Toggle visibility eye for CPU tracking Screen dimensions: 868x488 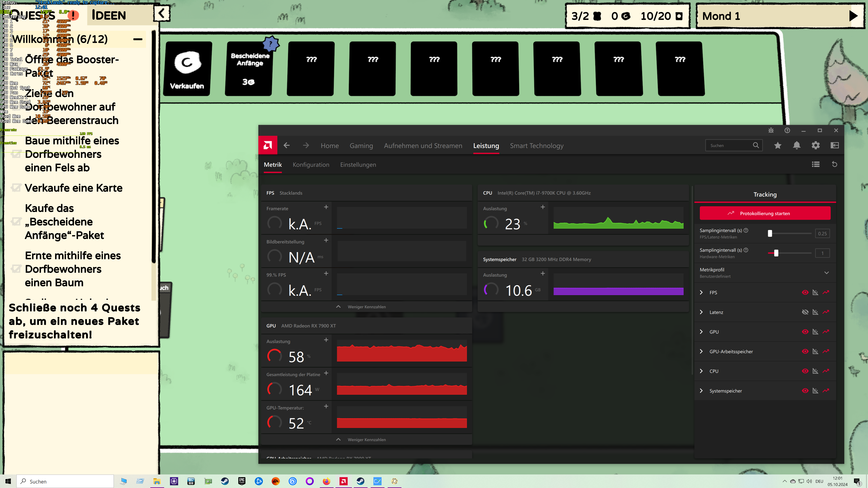pyautogui.click(x=805, y=371)
